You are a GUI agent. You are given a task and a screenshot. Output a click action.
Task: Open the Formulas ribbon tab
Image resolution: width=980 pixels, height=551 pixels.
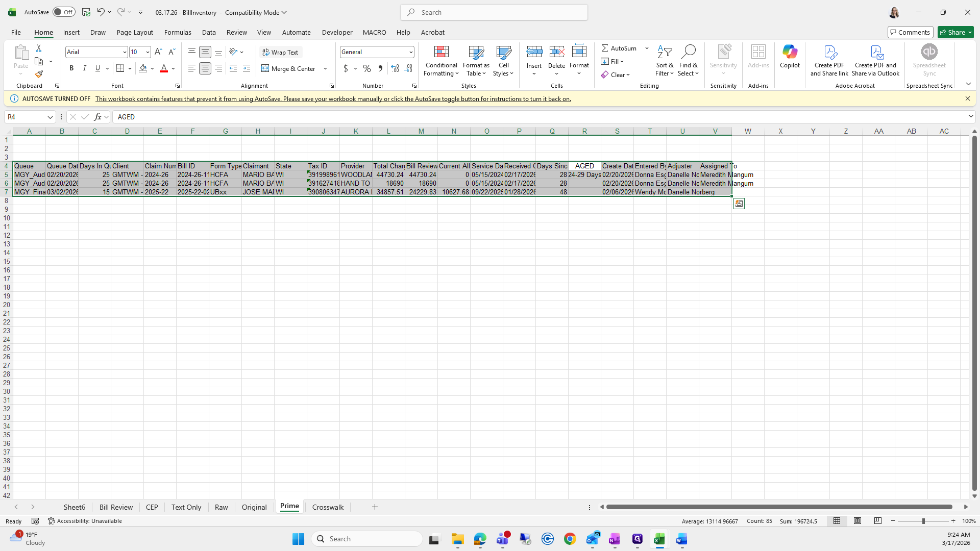tap(178, 32)
